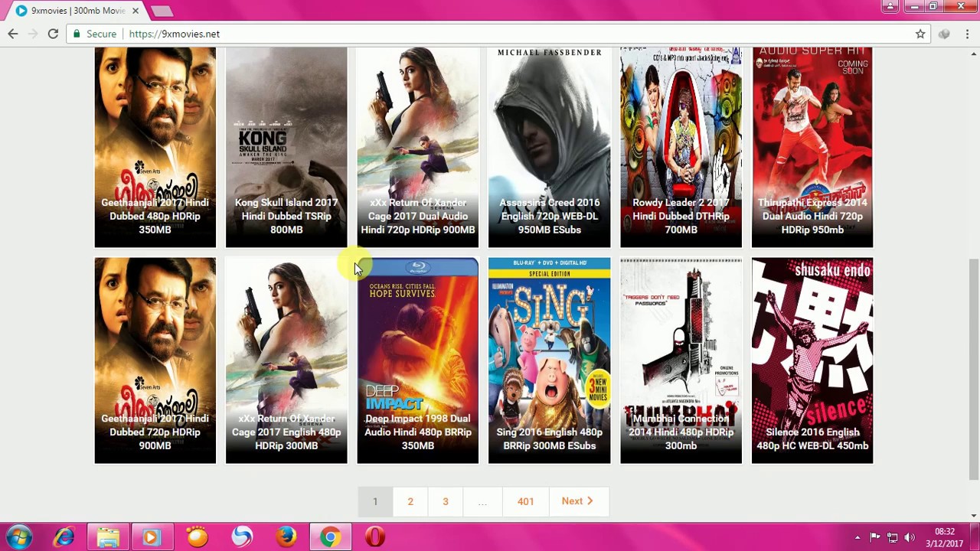Open Assassins Creed 2016 English 720p WEB-DL
This screenshot has width=980, height=551.
[550, 147]
